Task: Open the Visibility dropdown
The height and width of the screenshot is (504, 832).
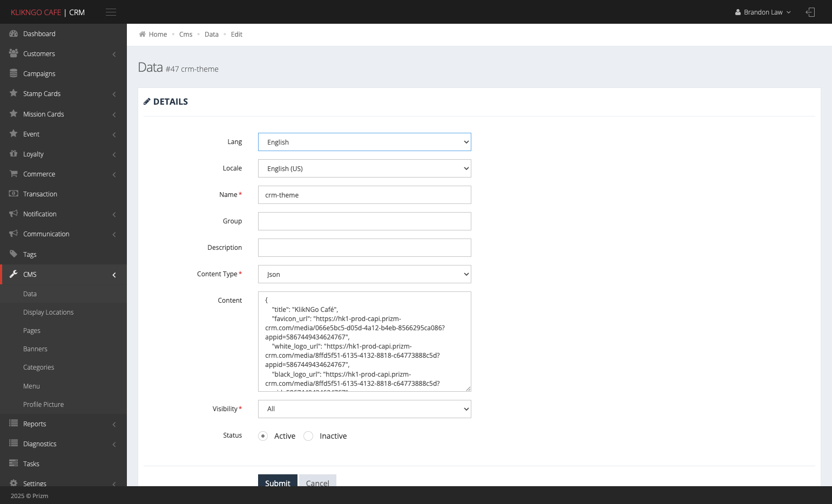Action: tap(364, 409)
